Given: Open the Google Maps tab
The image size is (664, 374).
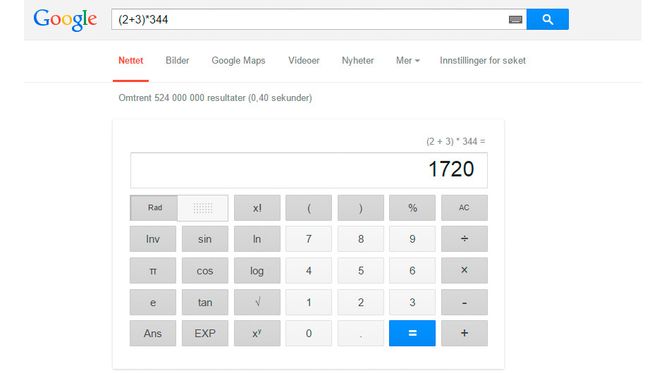Looking at the screenshot, I should tap(238, 61).
